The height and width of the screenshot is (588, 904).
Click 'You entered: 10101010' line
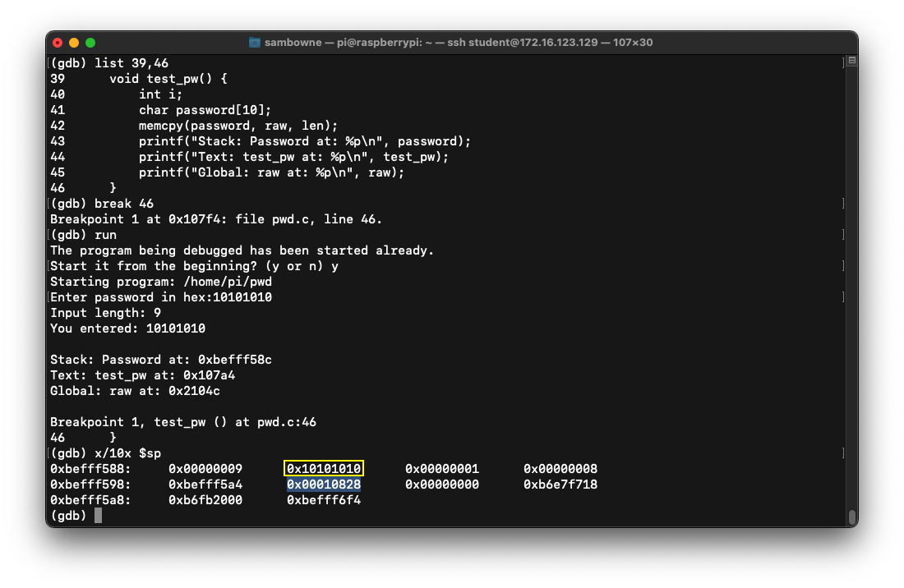pos(127,328)
